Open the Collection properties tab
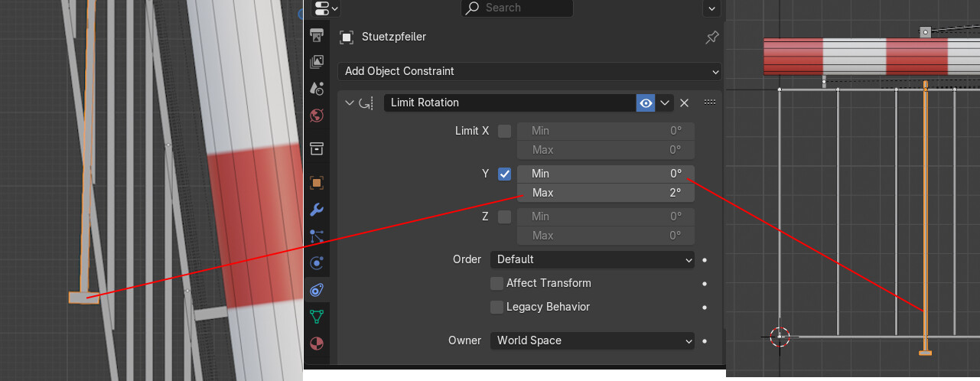This screenshot has height=381, width=980. tap(317, 148)
